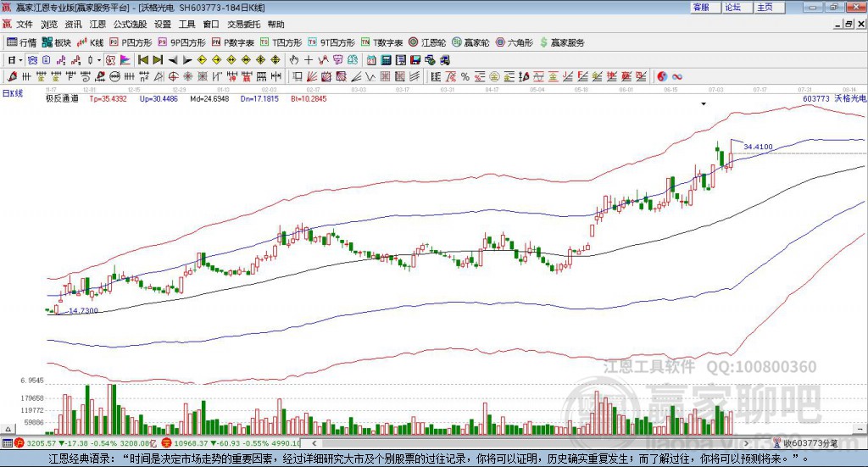
Task: Toggle the 权 adjusted-price icon
Action: pyautogui.click(x=111, y=60)
